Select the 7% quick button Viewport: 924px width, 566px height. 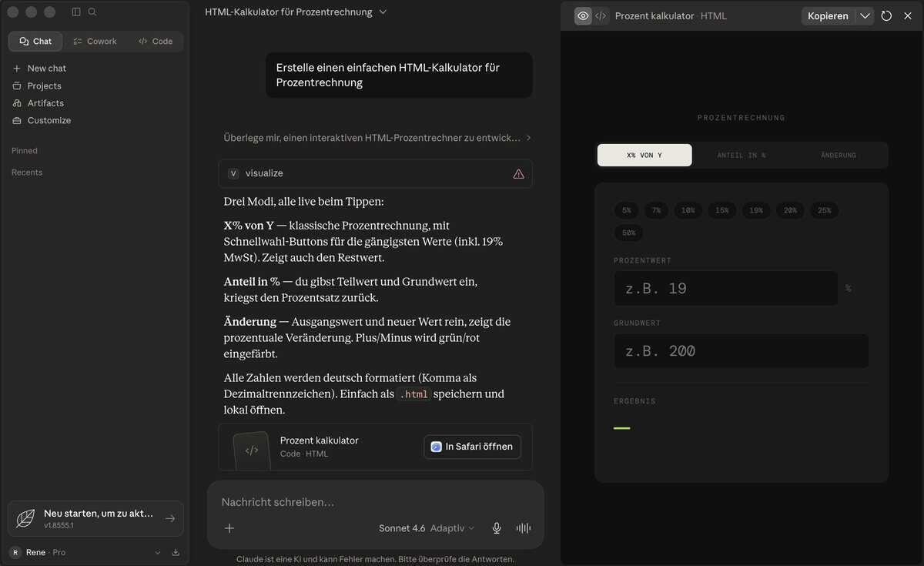(x=656, y=210)
